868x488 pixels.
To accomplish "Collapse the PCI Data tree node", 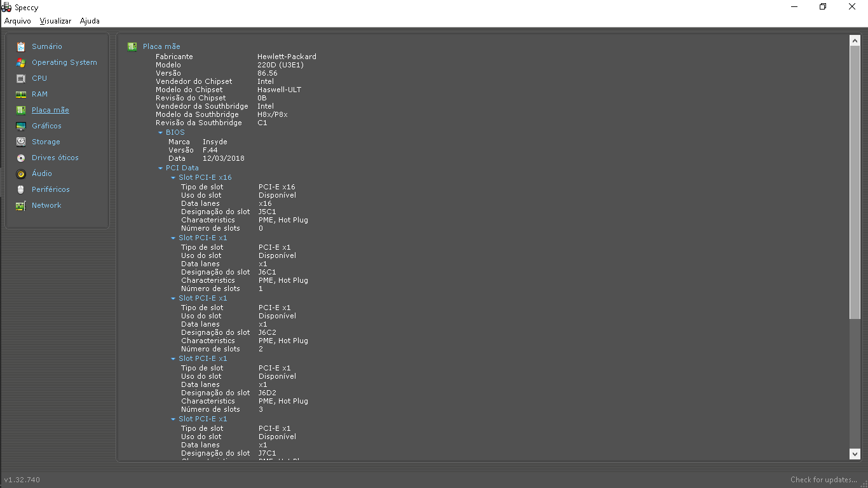I will coord(160,168).
